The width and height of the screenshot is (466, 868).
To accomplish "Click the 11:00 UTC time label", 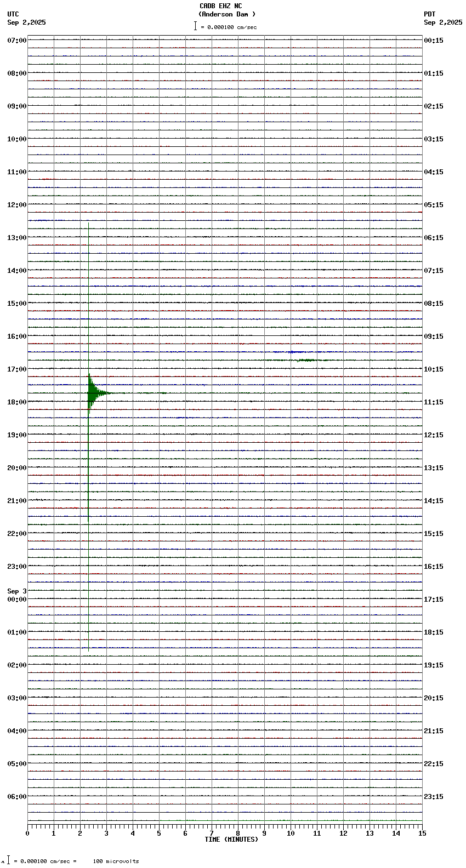I will click(17, 172).
